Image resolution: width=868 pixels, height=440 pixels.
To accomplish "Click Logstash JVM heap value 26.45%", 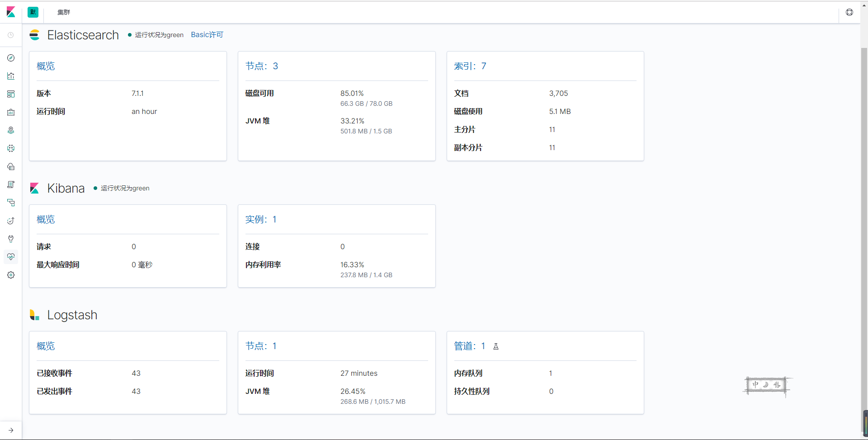I will 353,392.
